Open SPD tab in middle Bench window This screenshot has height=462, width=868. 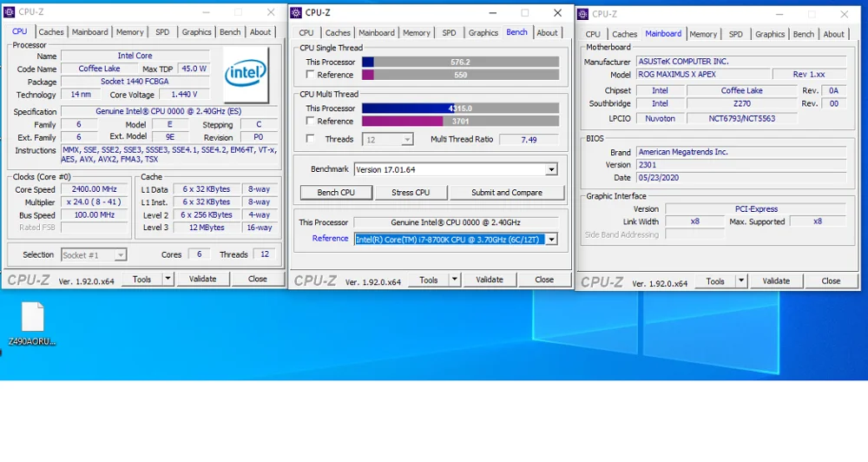[449, 33]
